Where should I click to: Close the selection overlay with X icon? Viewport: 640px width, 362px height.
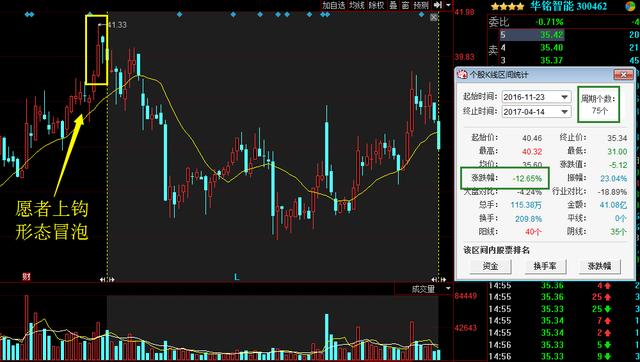(433, 17)
